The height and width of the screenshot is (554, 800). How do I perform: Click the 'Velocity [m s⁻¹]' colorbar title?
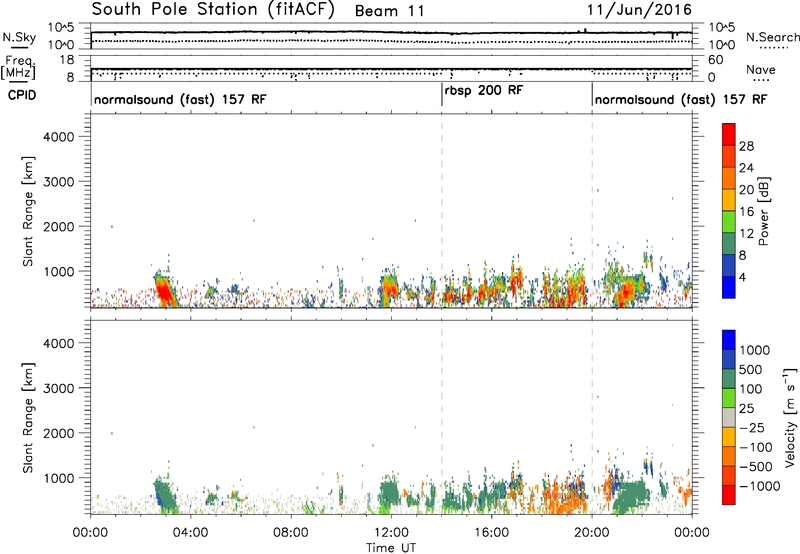point(790,417)
